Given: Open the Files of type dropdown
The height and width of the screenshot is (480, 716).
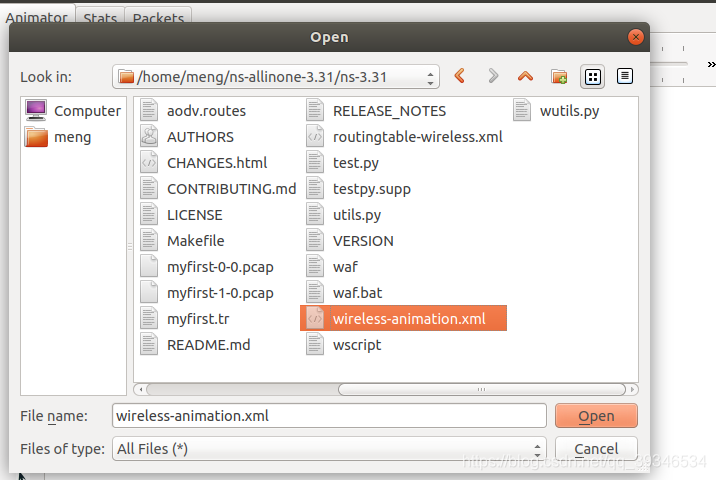Looking at the screenshot, I should click(x=329, y=449).
